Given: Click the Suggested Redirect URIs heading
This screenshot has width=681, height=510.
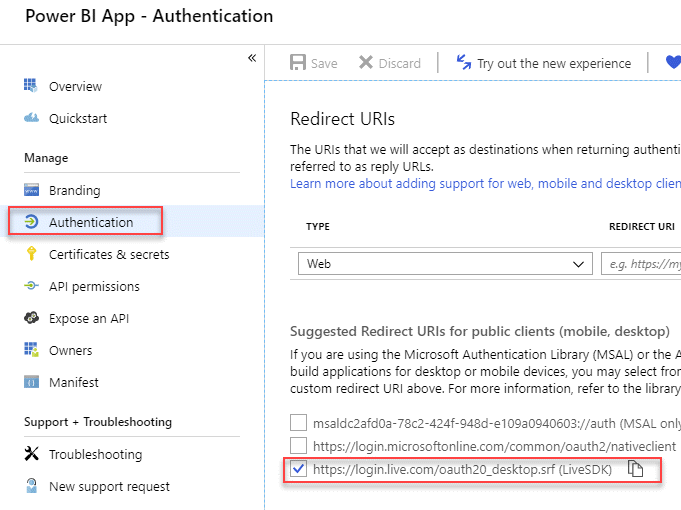Looking at the screenshot, I should pyautogui.click(x=480, y=331).
